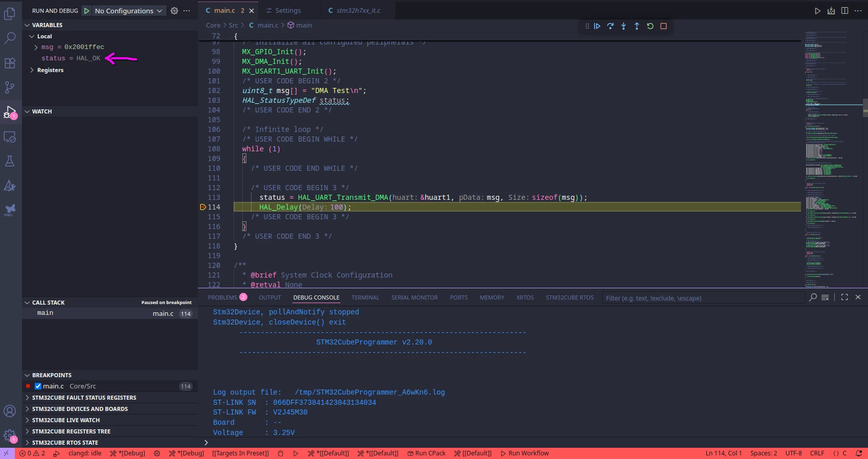Viewport: 868px width, 459px height.
Task: Click Run CPack in the status bar
Action: pyautogui.click(x=426, y=453)
